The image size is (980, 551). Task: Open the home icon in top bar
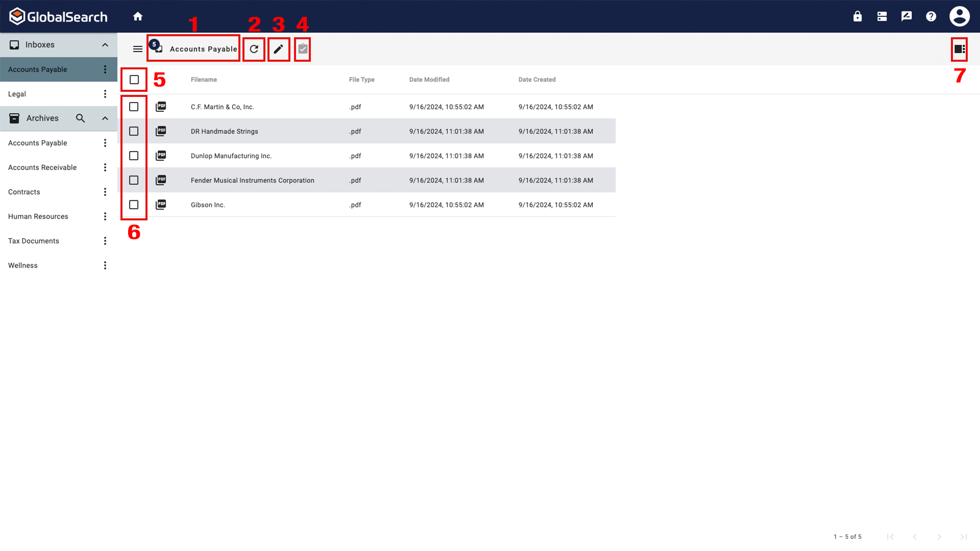pyautogui.click(x=137, y=16)
